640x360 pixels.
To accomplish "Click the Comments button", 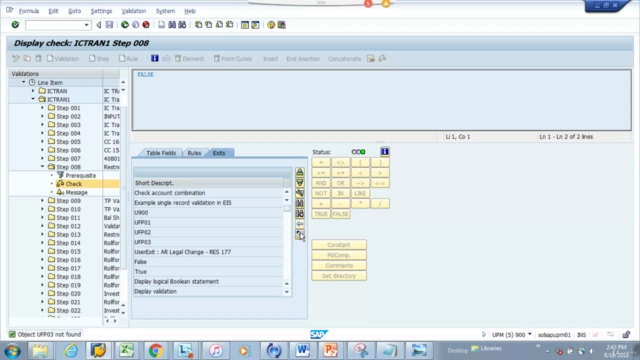I will (x=339, y=266).
